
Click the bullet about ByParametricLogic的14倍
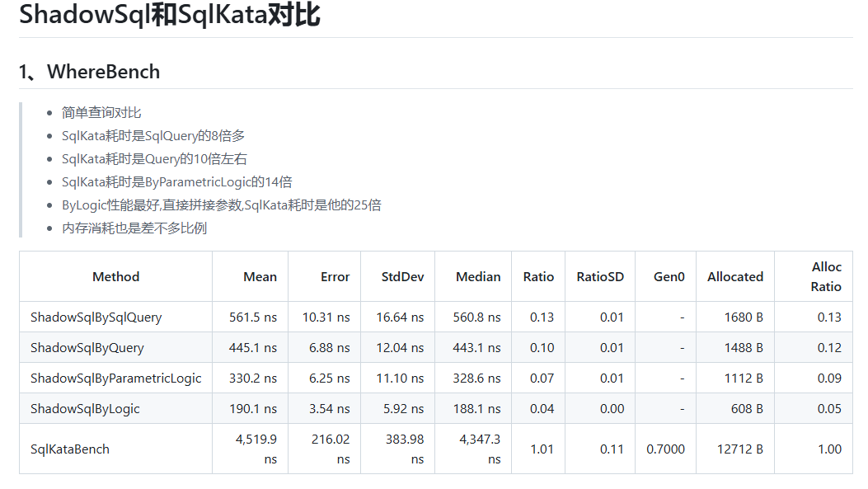[x=176, y=182]
